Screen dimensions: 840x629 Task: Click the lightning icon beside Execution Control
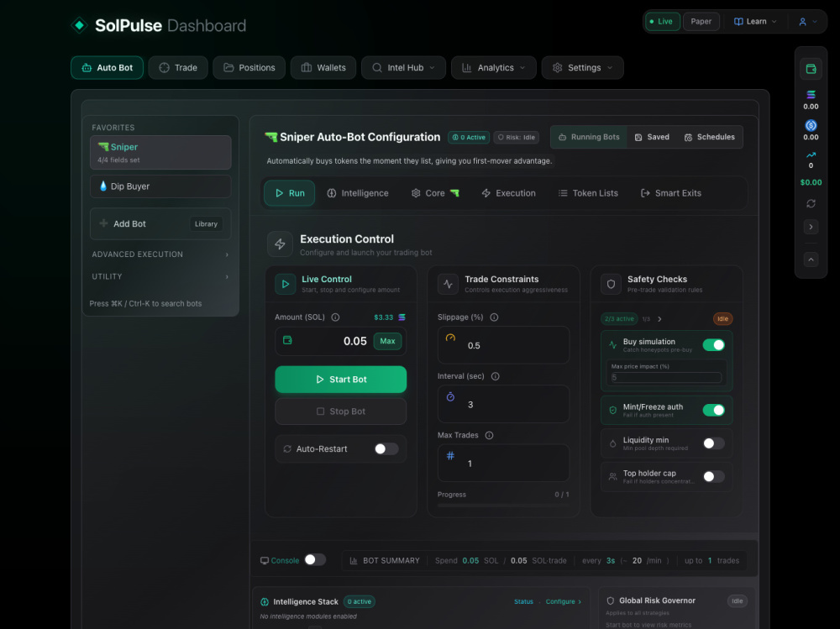280,244
